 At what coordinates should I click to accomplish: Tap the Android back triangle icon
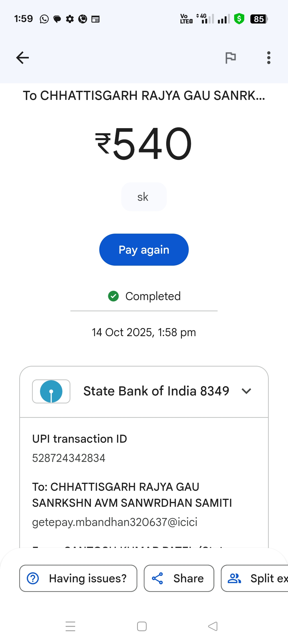point(213,626)
